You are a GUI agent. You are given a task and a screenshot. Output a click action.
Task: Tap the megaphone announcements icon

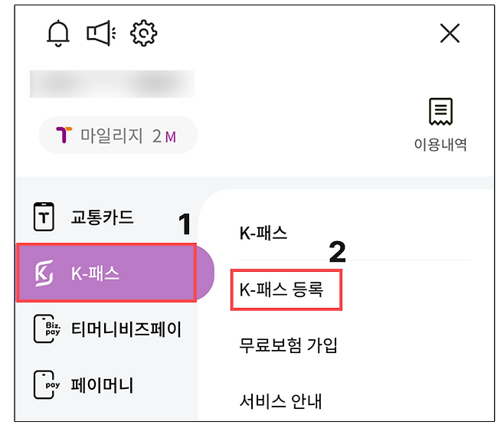click(x=100, y=34)
